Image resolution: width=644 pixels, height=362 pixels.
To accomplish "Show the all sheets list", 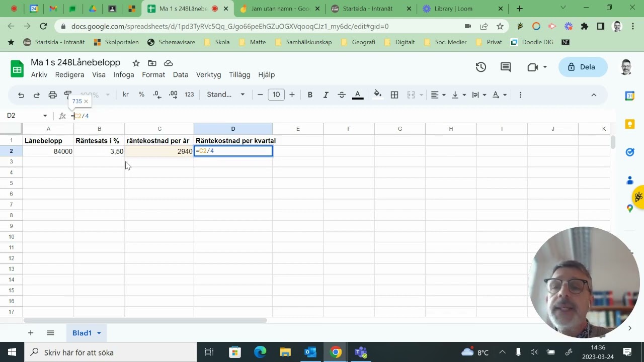I will [x=50, y=333].
